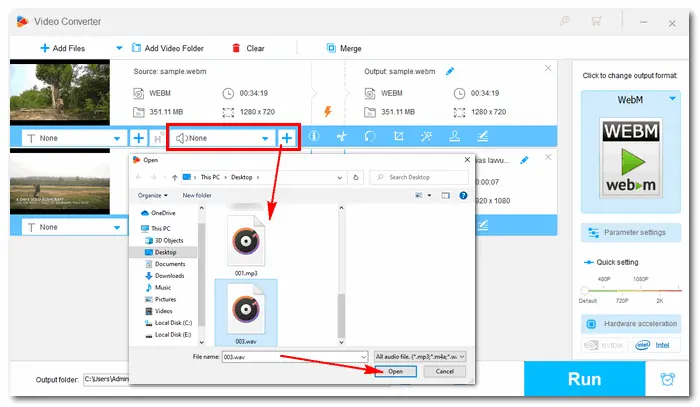
Task: Select OneDrive in the navigation tree
Action: coord(158,213)
